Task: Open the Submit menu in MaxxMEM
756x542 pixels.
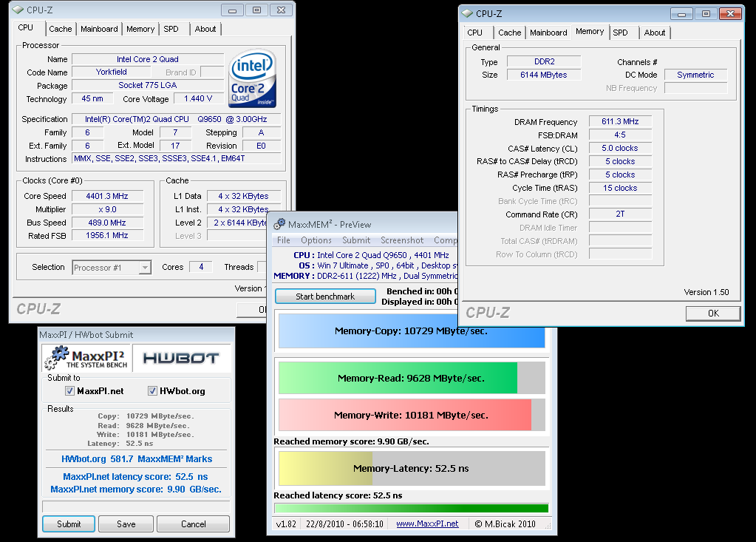Action: pyautogui.click(x=356, y=240)
